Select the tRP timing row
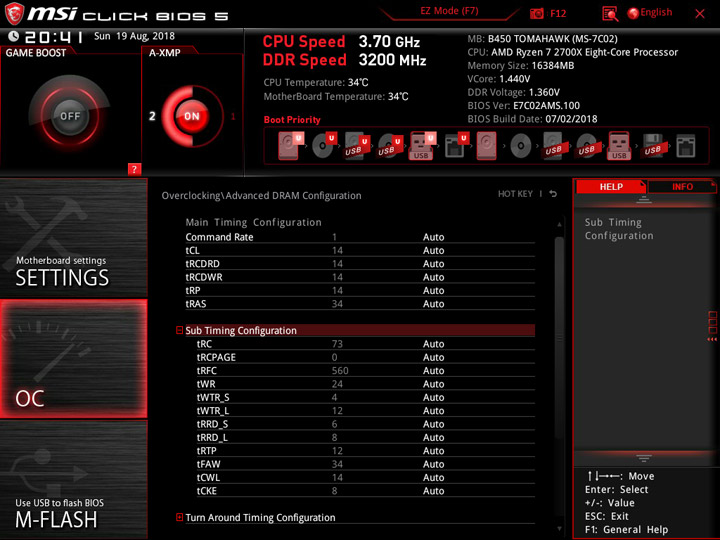 coord(360,291)
